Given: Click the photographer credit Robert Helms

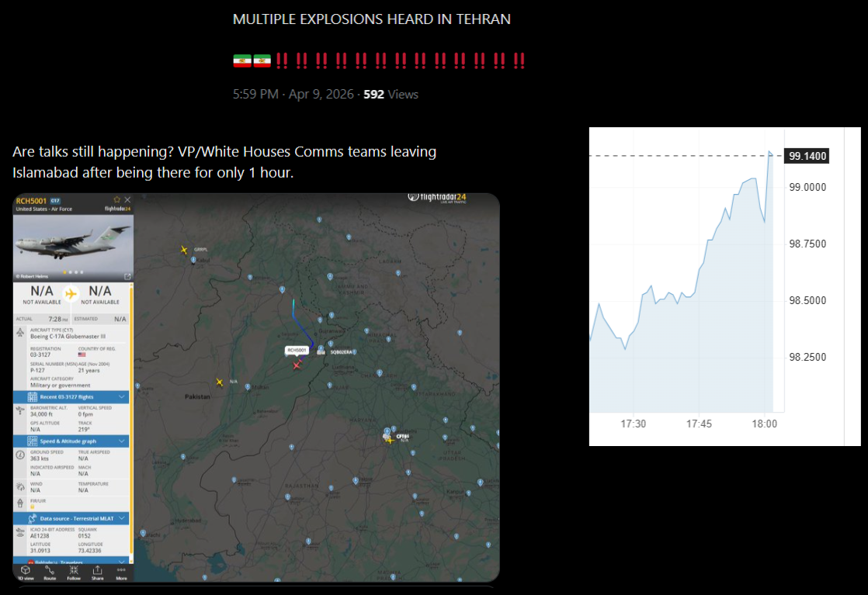Looking at the screenshot, I should click(x=32, y=276).
